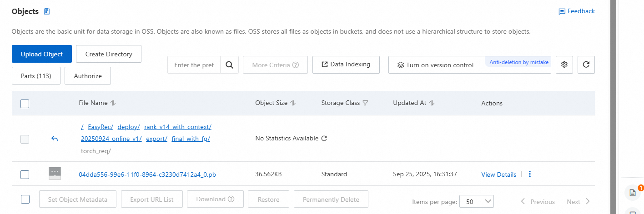Screen dimensions: 644x214
Task: Check the 04dda556 .pb file checkbox
Action: coord(25,174)
